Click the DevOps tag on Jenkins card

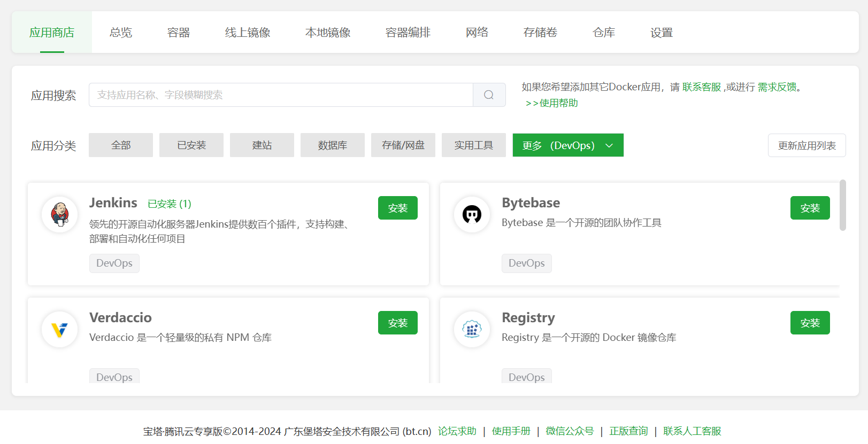[114, 263]
